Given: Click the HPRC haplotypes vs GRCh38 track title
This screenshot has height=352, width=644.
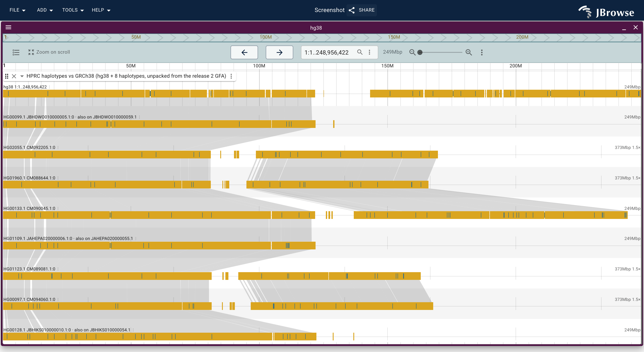Looking at the screenshot, I should [x=126, y=76].
